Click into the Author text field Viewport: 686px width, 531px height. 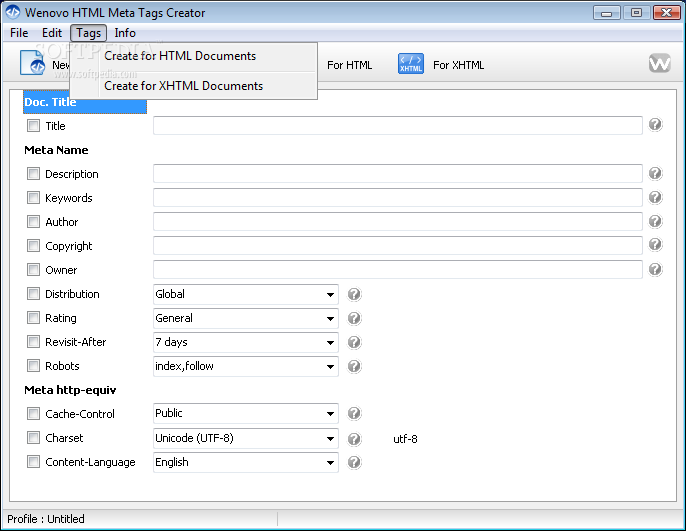398,222
